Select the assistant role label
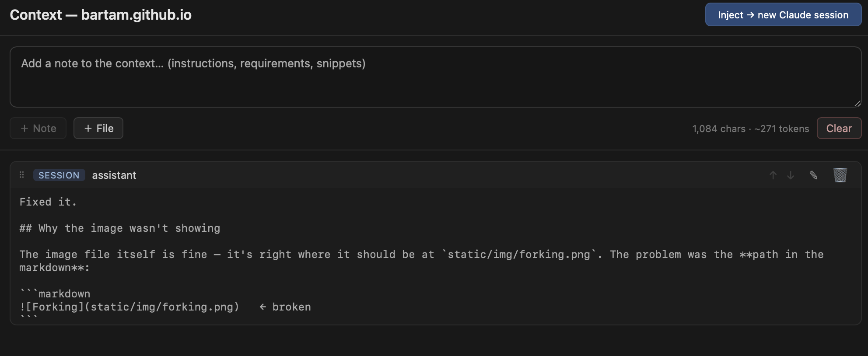Screen dimensions: 868x356 114,175
